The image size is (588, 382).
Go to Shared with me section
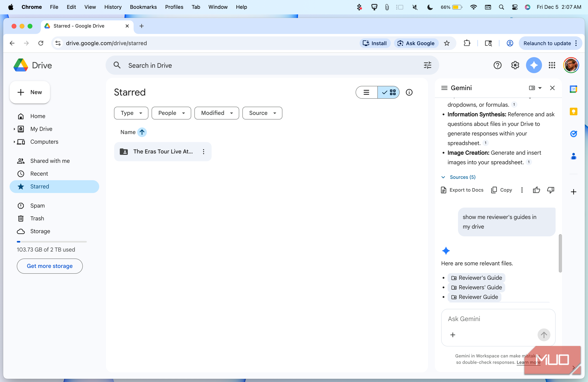[50, 161]
